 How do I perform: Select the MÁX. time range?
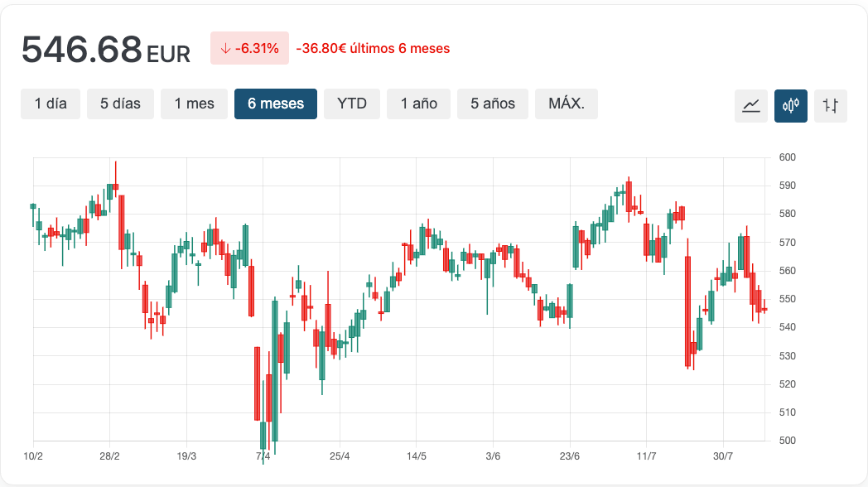[567, 104]
